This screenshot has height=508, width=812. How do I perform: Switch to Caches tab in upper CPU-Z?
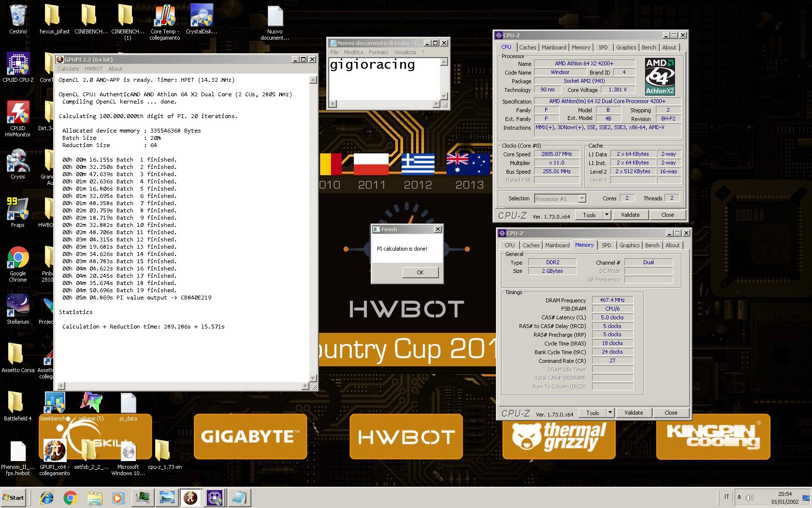[527, 47]
